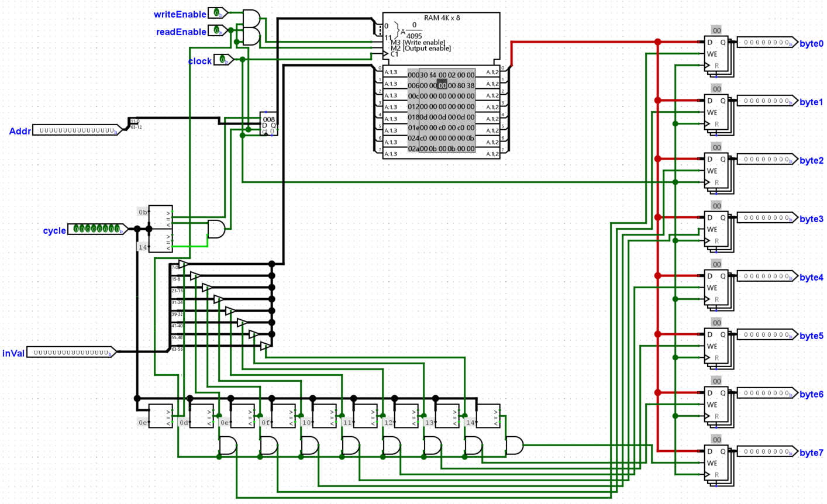The width and height of the screenshot is (827, 504).
Task: Click the byte7 output pin
Action: pos(766,451)
